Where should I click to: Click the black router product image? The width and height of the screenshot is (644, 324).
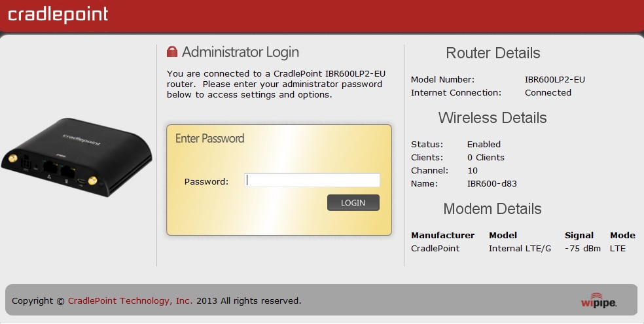point(77,156)
